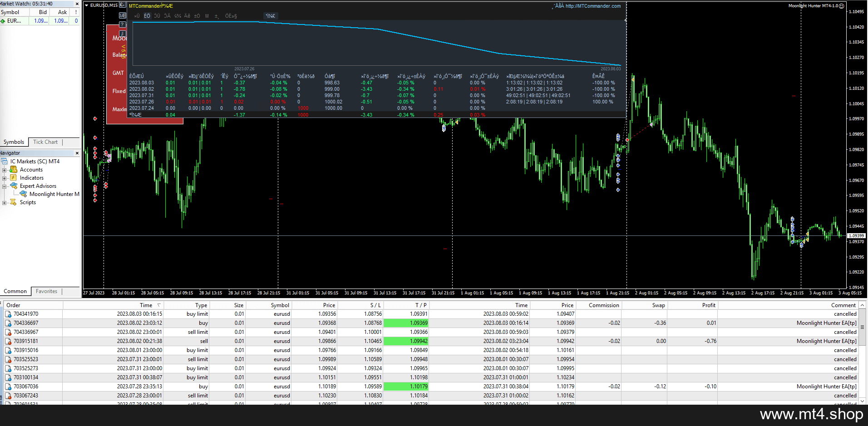Click the Indicators icon in Navigator
Image resolution: width=868 pixels, height=426 pixels.
(x=14, y=178)
